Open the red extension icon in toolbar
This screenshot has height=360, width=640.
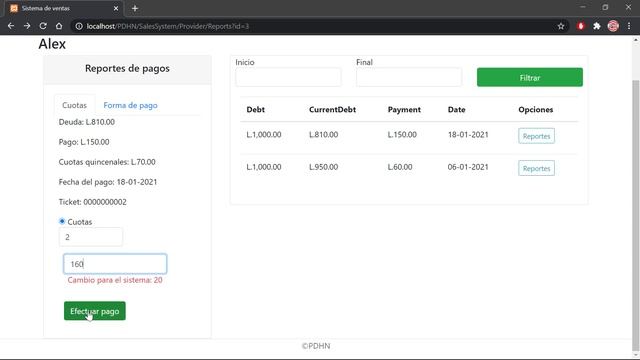tap(580, 26)
